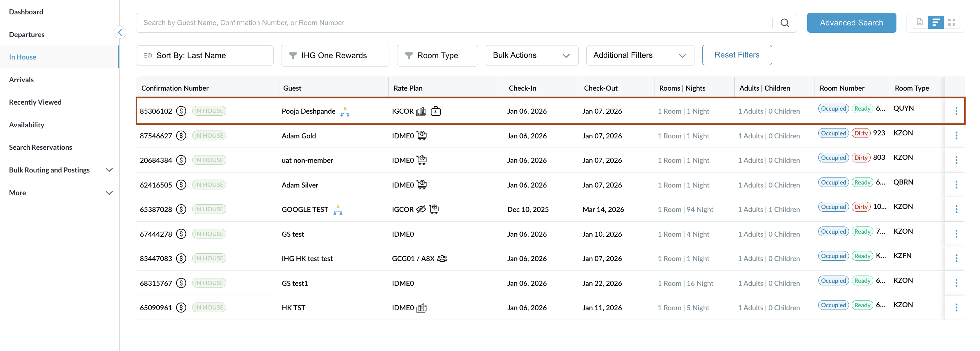Switch to the grid view layout
The height and width of the screenshot is (351, 980).
click(x=952, y=22)
